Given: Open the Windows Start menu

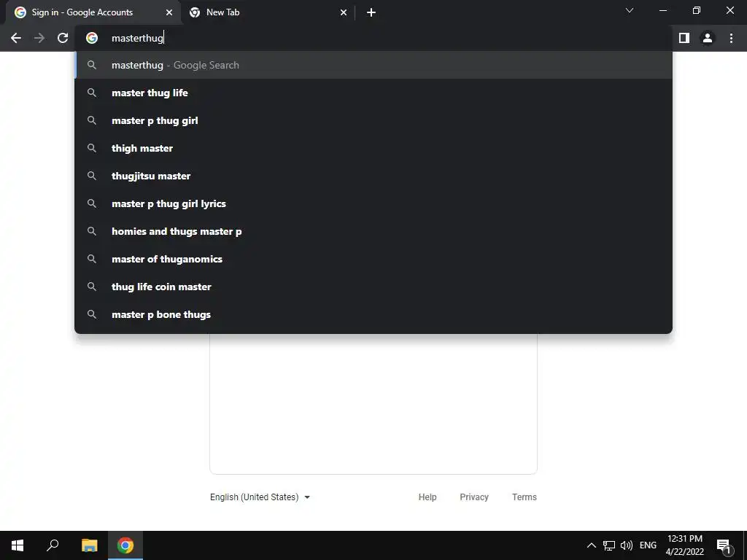Looking at the screenshot, I should [x=18, y=545].
